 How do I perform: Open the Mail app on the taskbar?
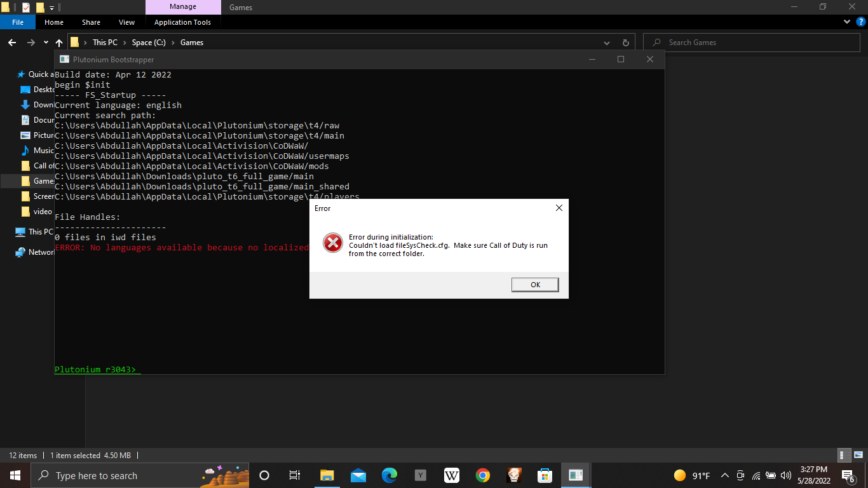pyautogui.click(x=358, y=475)
